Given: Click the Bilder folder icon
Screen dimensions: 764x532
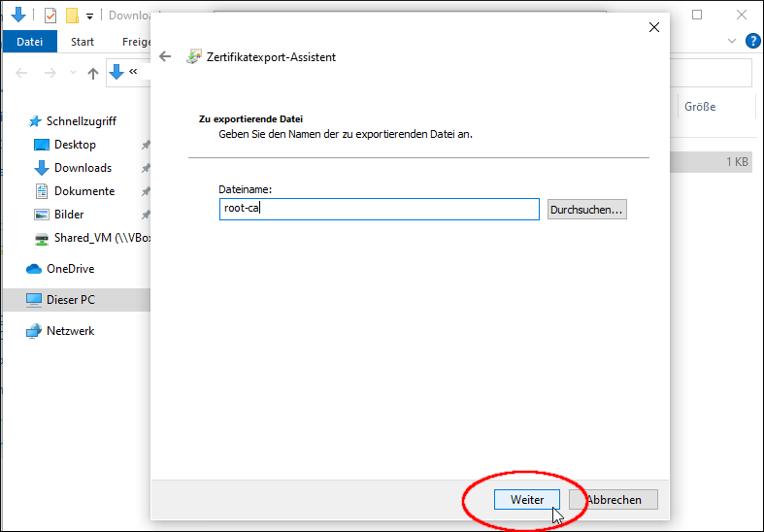Looking at the screenshot, I should pyautogui.click(x=42, y=215).
